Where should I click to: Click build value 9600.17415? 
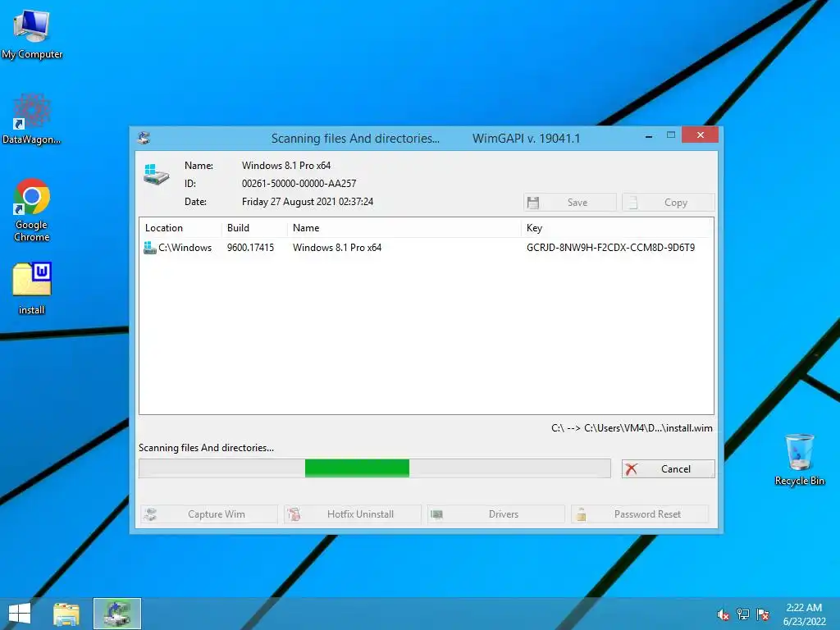pos(250,248)
